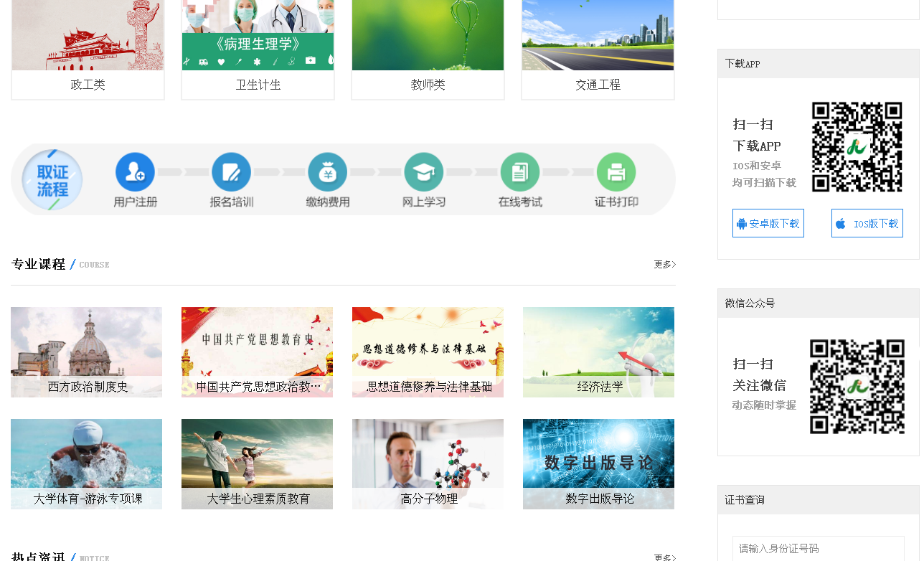Open the 政工类 category card

pyautogui.click(x=88, y=49)
